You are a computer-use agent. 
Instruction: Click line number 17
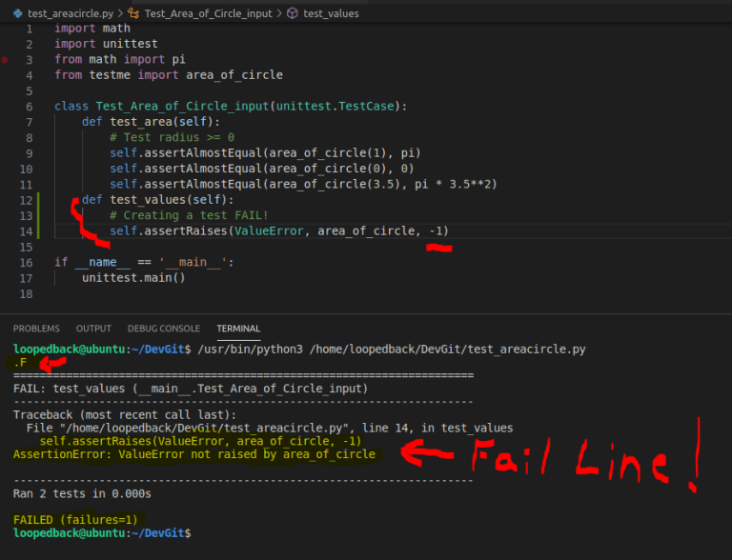(26, 279)
